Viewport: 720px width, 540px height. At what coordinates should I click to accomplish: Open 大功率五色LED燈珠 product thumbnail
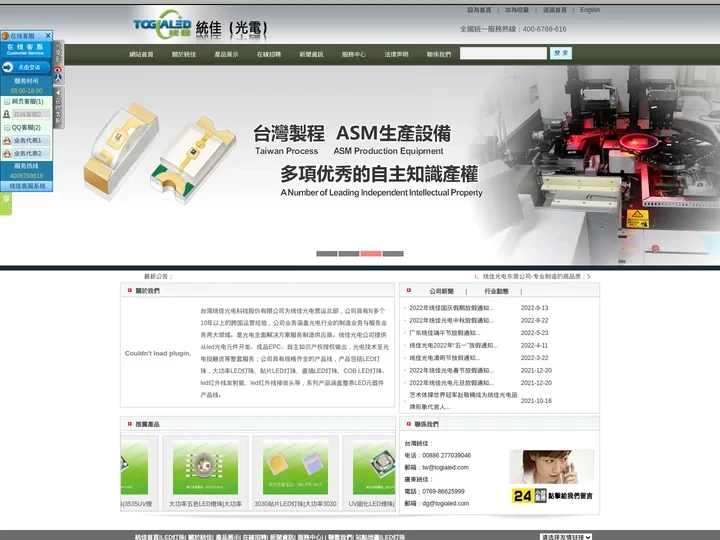[x=205, y=467]
